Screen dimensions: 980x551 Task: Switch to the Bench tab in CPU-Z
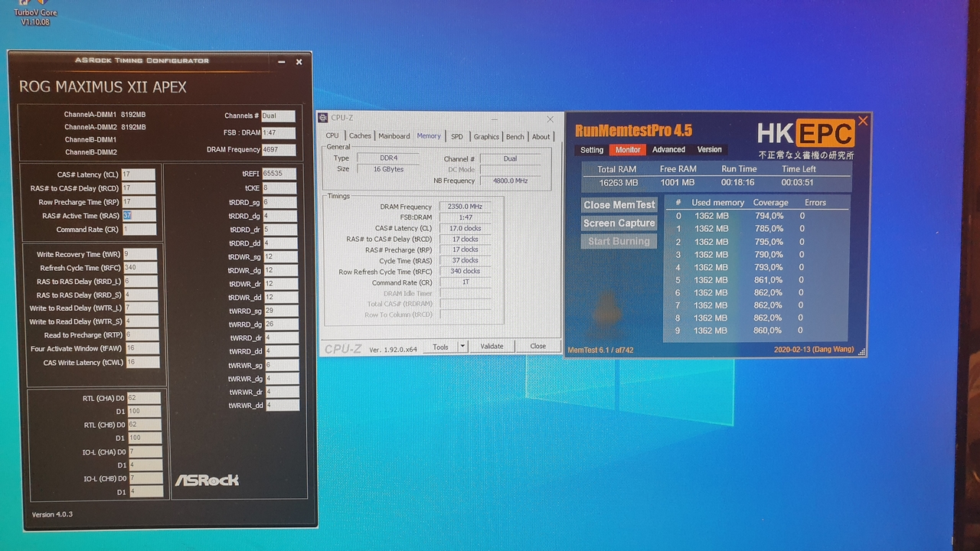pos(515,136)
